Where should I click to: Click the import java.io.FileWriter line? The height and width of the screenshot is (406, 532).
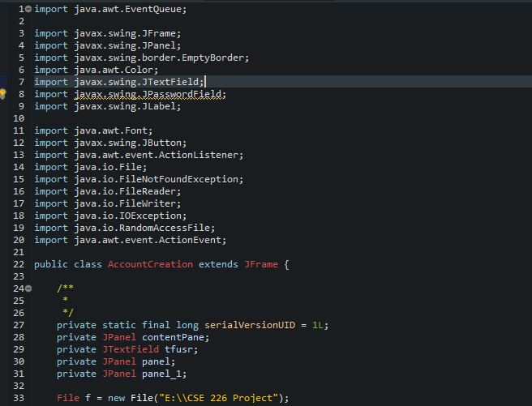pos(108,203)
